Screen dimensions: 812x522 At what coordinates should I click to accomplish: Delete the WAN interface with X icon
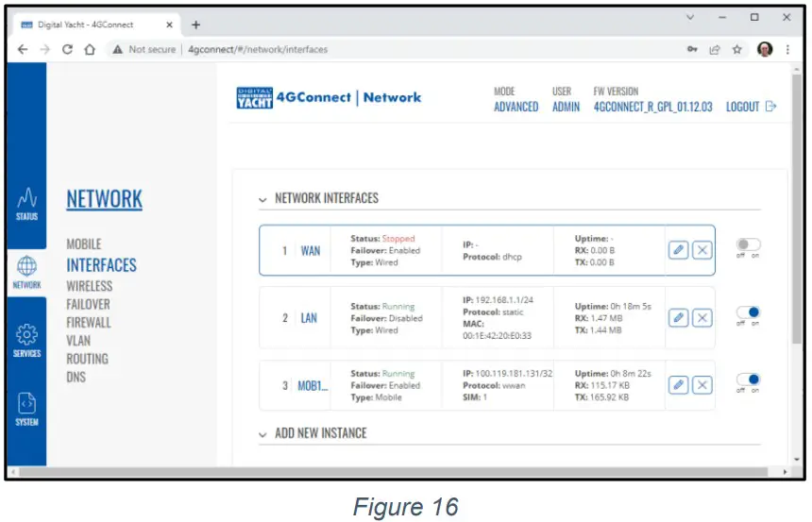(702, 250)
